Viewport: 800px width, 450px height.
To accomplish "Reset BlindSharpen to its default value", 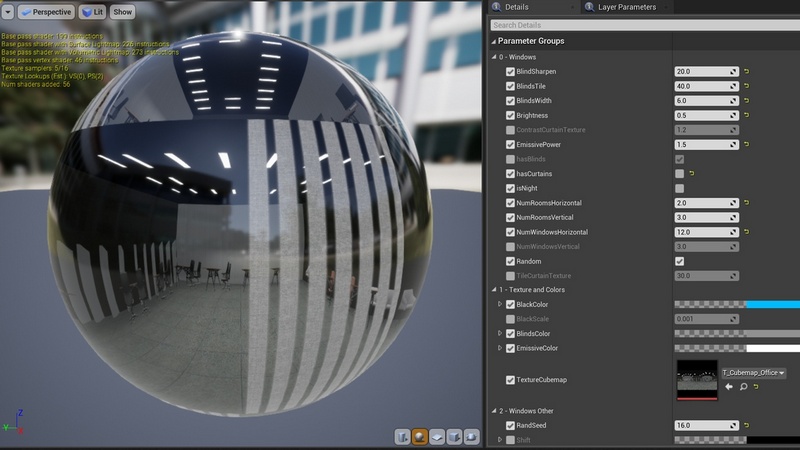I will coord(747,72).
